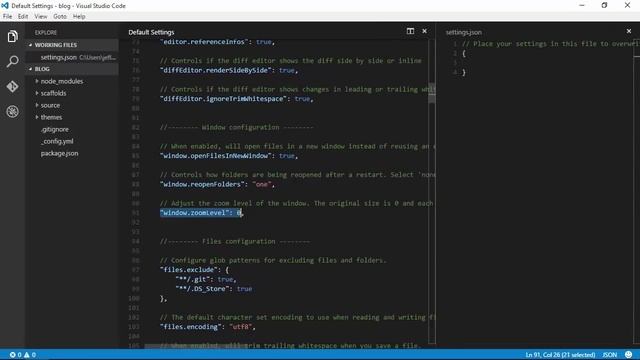Collapse the BLOG folder section
This screenshot has height=360, width=640.
[30, 69]
